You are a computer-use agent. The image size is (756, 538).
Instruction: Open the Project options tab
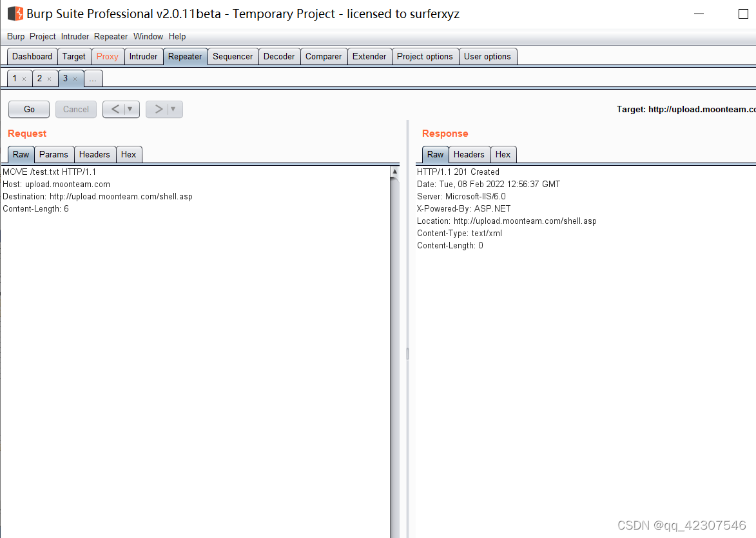point(425,57)
